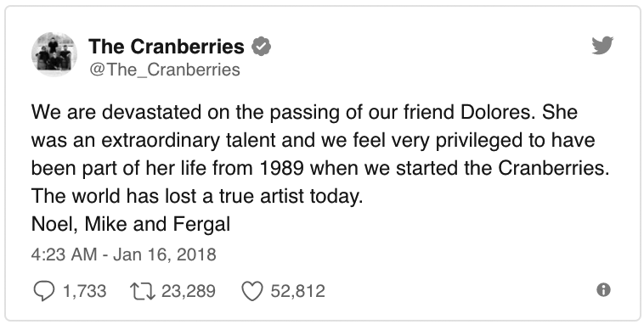Open The Cranberries display name link
This screenshot has height=330, width=644.
click(167, 47)
